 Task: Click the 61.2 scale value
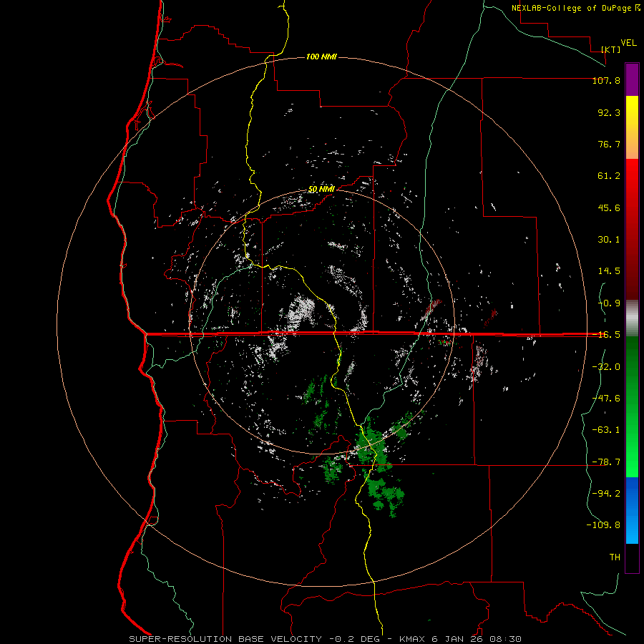coord(609,176)
